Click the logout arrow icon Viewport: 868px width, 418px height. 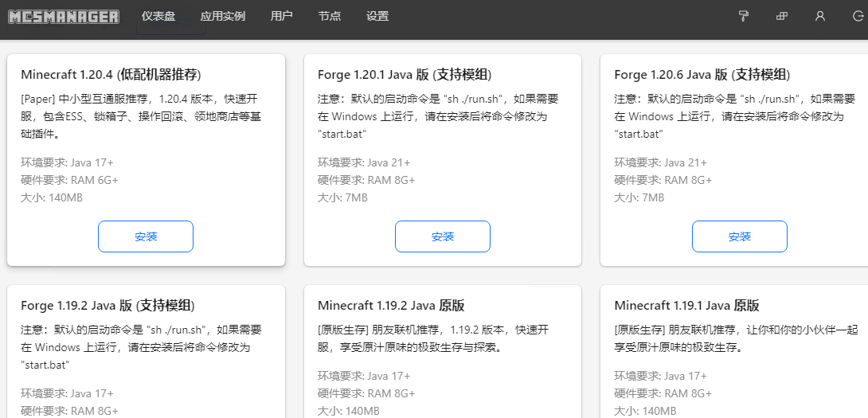(858, 16)
